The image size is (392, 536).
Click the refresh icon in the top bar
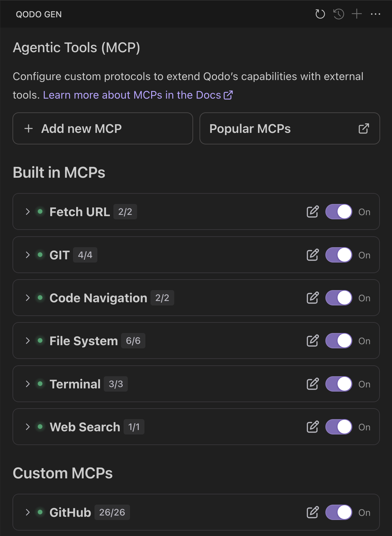[x=320, y=14]
